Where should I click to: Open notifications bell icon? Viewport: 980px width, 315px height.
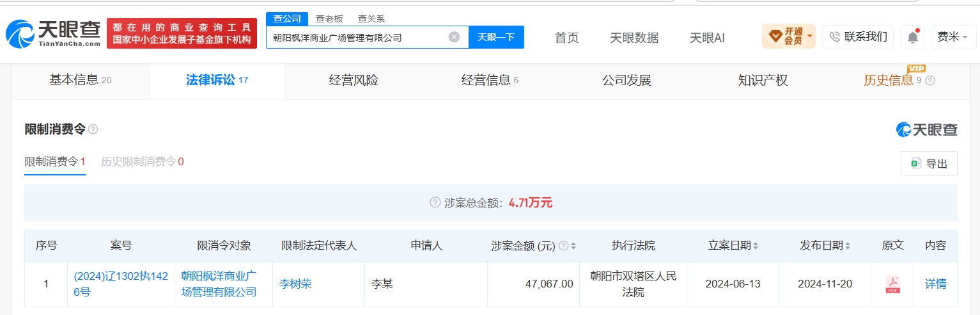coord(912,37)
